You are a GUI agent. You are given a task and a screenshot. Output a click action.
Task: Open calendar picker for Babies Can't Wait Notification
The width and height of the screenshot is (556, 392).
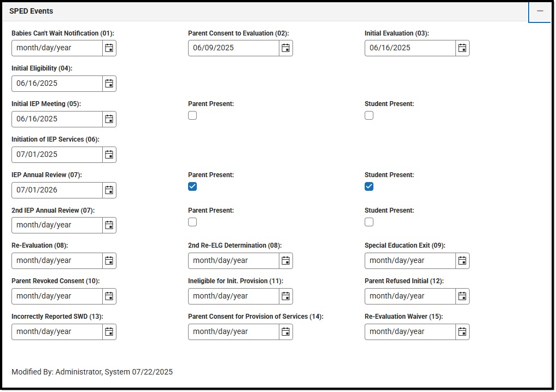109,48
